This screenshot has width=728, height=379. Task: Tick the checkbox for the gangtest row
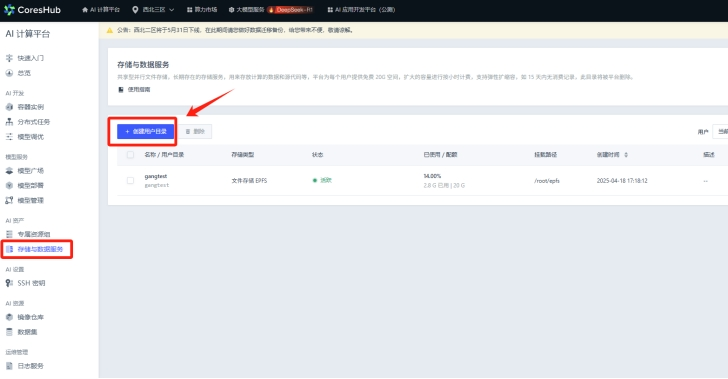point(130,180)
